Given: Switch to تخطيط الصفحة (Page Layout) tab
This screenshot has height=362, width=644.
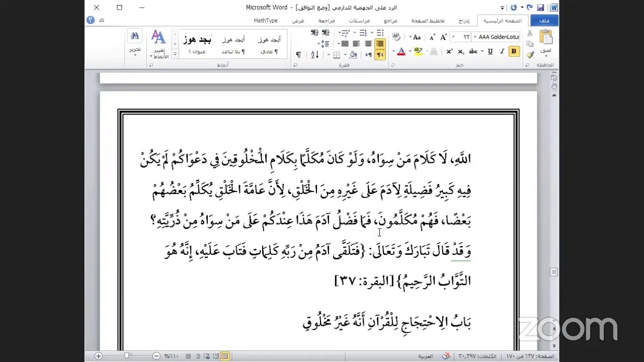Looking at the screenshot, I should 428,21.
